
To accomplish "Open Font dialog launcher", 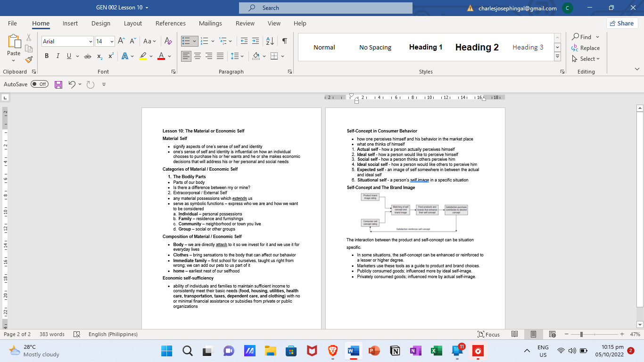I will pos(173,72).
